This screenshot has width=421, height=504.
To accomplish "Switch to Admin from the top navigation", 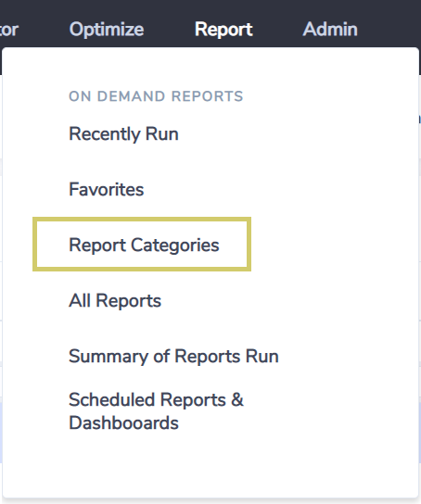I will pyautogui.click(x=330, y=30).
